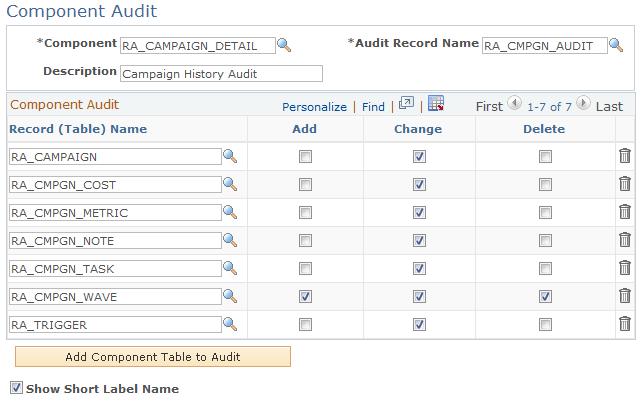This screenshot has height=399, width=642.
Task: Go to previous rows arrow icon
Action: pos(515,103)
